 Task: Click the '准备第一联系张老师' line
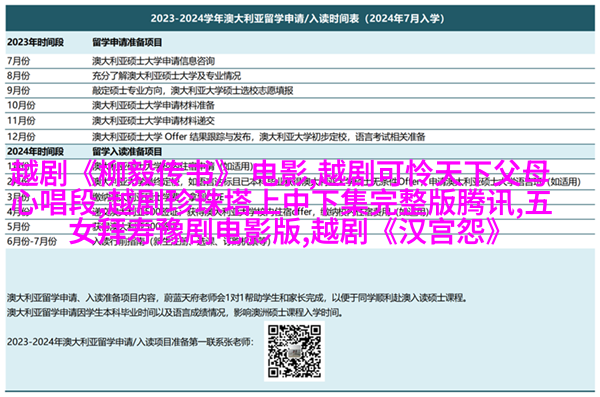[x=130, y=342]
